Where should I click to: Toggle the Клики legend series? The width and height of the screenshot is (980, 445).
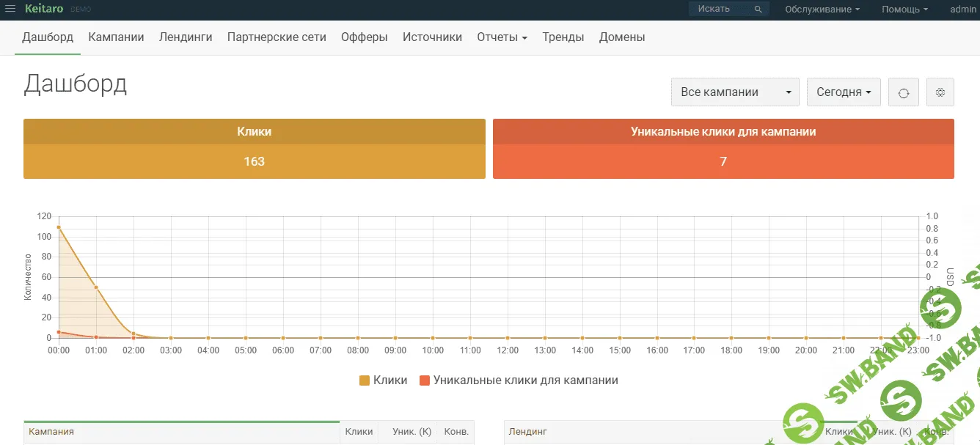pos(383,380)
